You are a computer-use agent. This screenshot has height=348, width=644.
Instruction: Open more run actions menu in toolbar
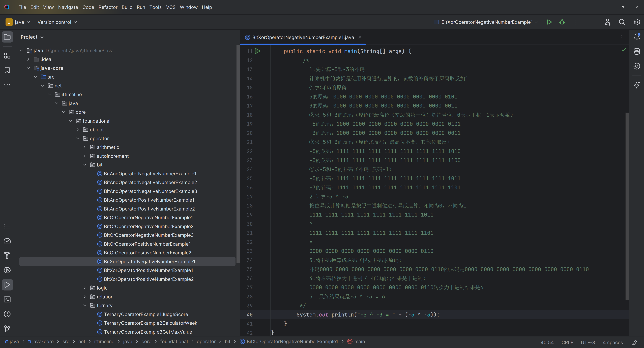(575, 22)
